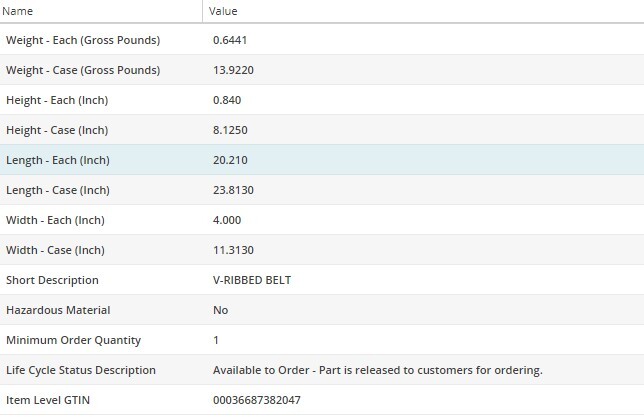
Task: Select the Hazardous Material row label
Action: 58,310
